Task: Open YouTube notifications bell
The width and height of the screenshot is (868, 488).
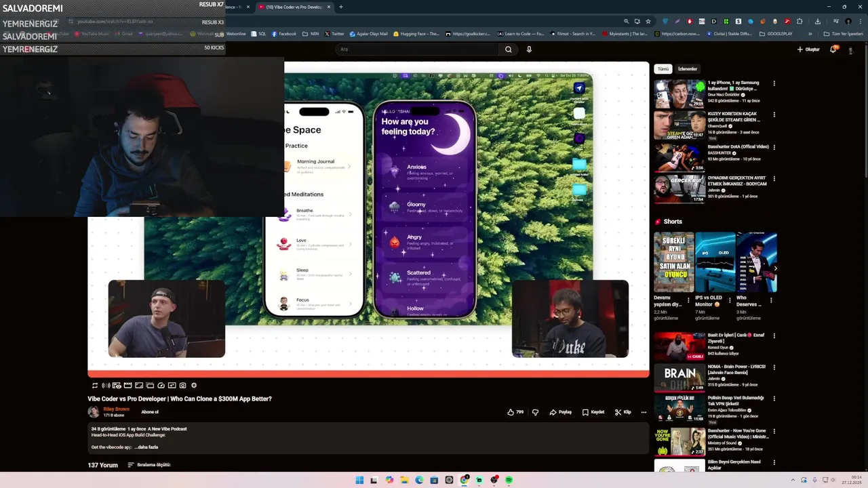Action: click(x=833, y=49)
